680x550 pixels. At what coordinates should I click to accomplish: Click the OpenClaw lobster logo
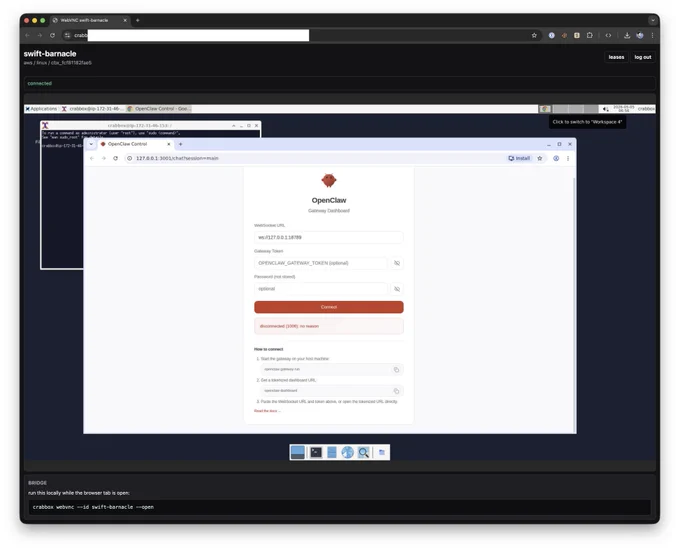click(329, 180)
